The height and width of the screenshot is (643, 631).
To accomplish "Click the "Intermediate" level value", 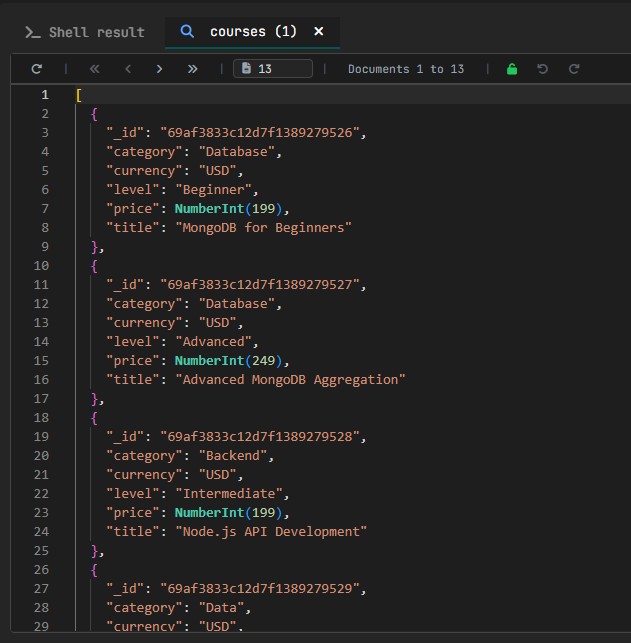I will tap(229, 494).
